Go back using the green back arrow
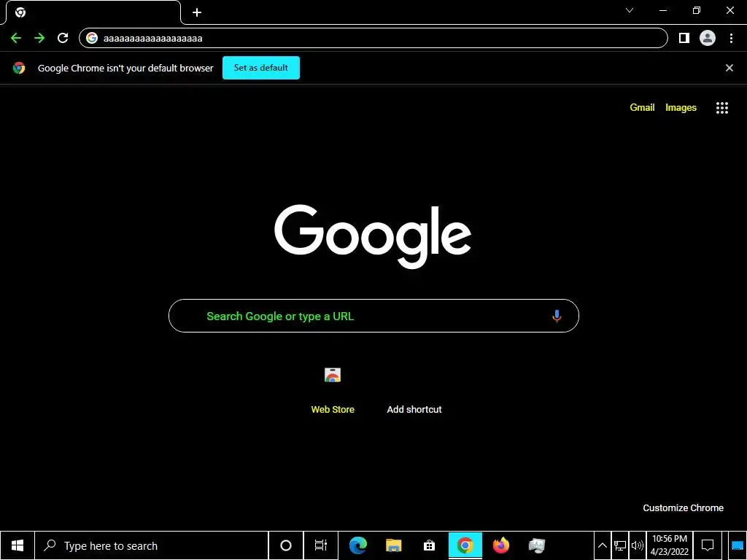Viewport: 747px width, 560px height. coord(16,38)
